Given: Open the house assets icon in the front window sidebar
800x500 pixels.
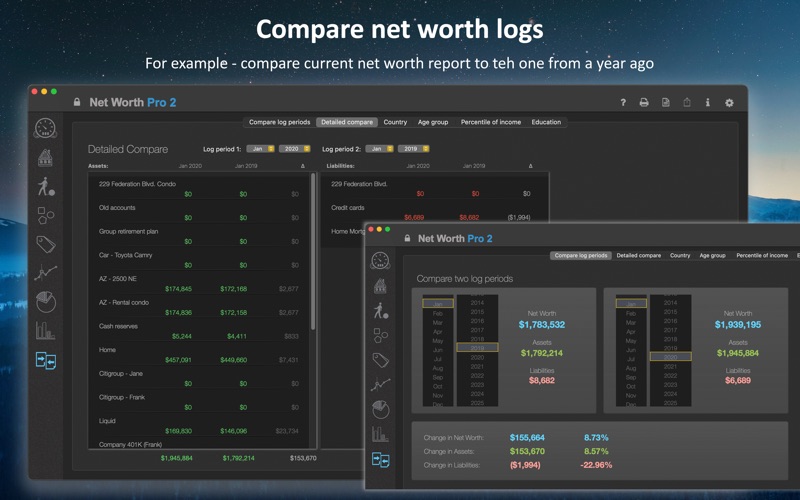Looking at the screenshot, I should pyautogui.click(x=380, y=286).
